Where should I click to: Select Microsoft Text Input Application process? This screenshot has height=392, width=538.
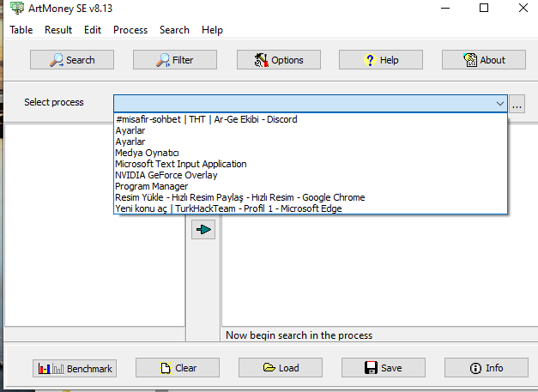pyautogui.click(x=311, y=164)
